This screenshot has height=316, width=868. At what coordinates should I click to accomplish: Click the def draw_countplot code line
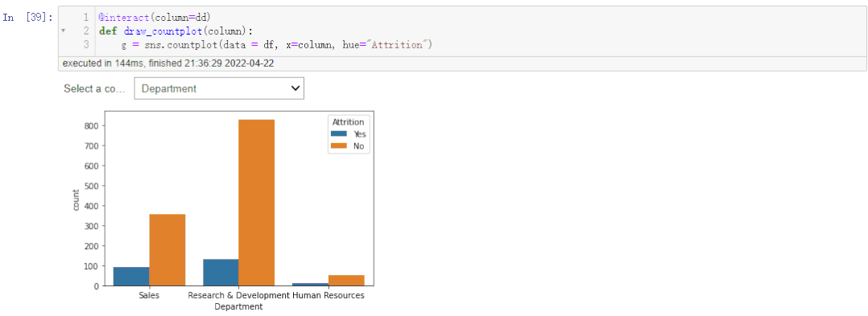[x=176, y=31]
